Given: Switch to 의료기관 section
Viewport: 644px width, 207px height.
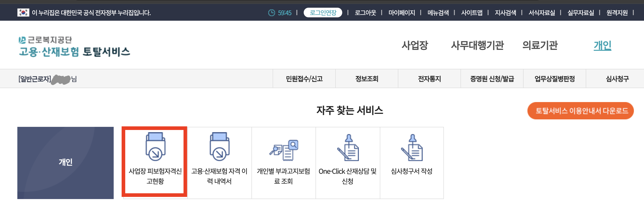Looking at the screenshot, I should (x=540, y=45).
